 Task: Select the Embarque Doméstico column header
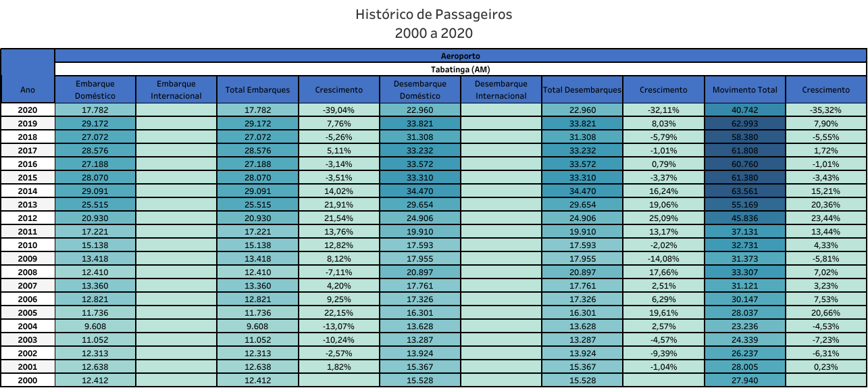coord(95,89)
